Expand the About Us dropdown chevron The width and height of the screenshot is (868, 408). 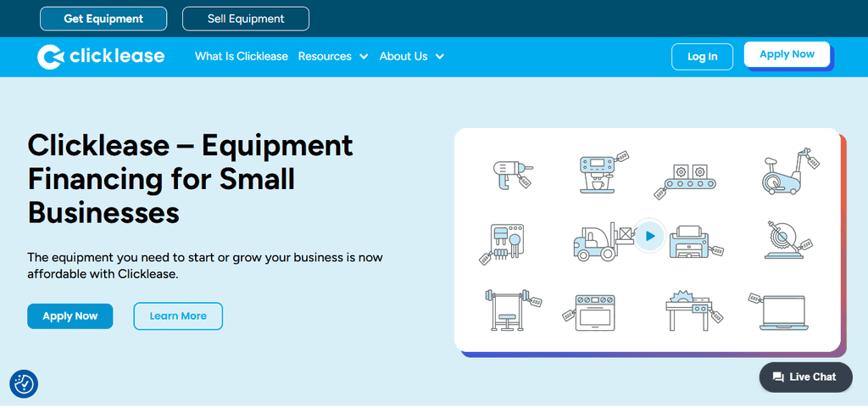440,57
